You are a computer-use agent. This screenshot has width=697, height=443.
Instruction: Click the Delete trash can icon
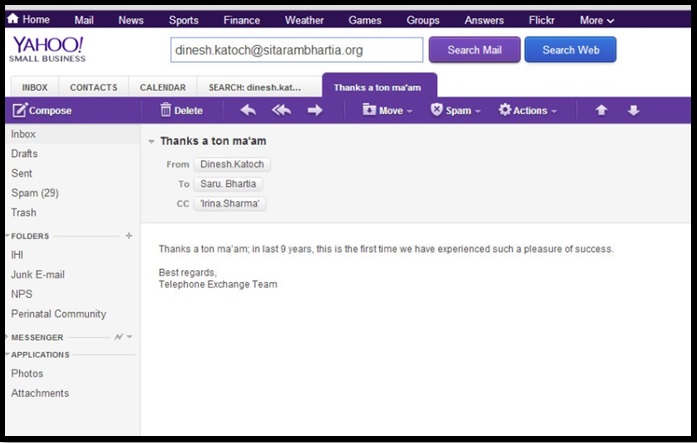click(165, 110)
